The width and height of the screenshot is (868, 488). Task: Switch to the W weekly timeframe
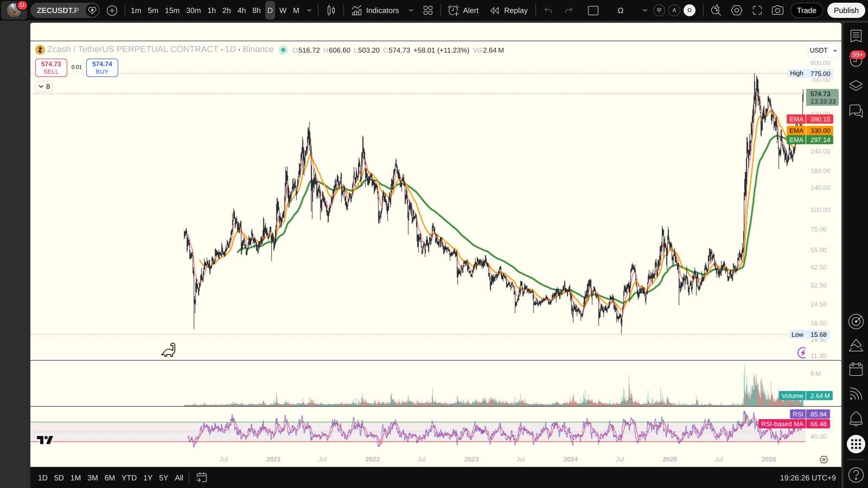[x=283, y=10]
